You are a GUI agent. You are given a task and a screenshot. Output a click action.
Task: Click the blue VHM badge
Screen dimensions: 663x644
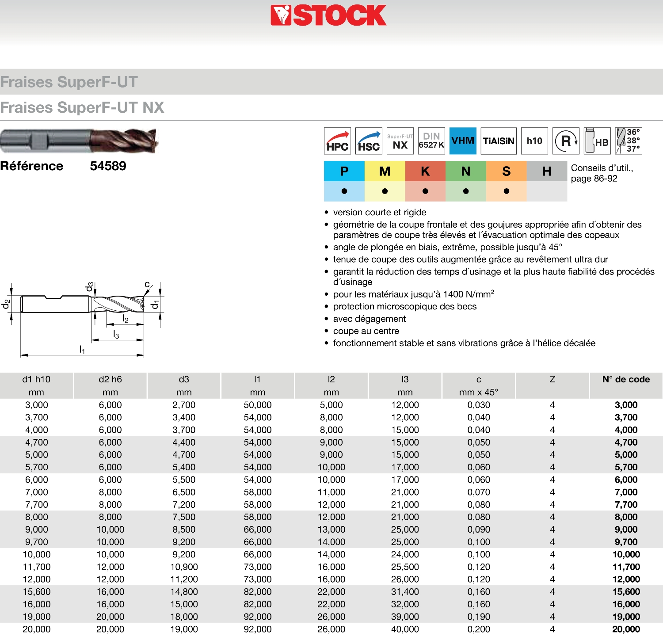click(463, 141)
